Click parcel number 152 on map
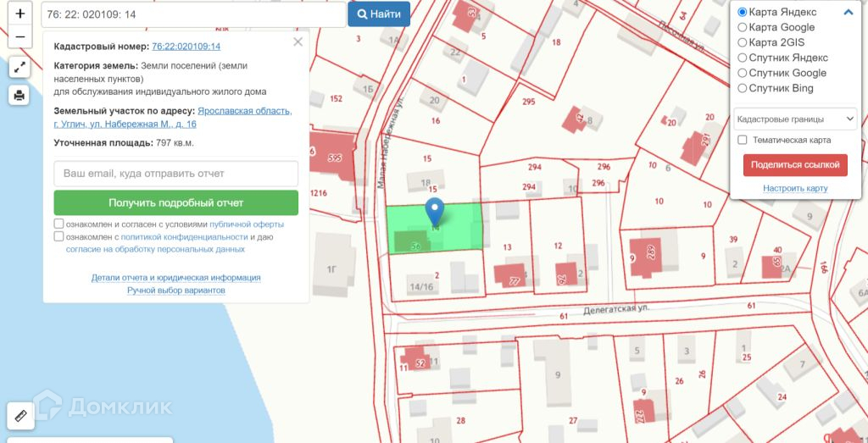Image resolution: width=868 pixels, height=443 pixels. pos(336,99)
